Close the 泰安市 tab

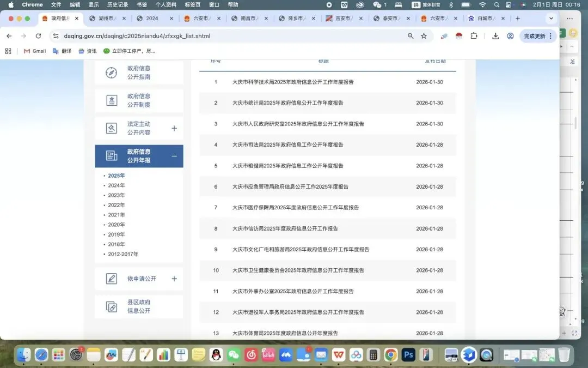pyautogui.click(x=408, y=19)
